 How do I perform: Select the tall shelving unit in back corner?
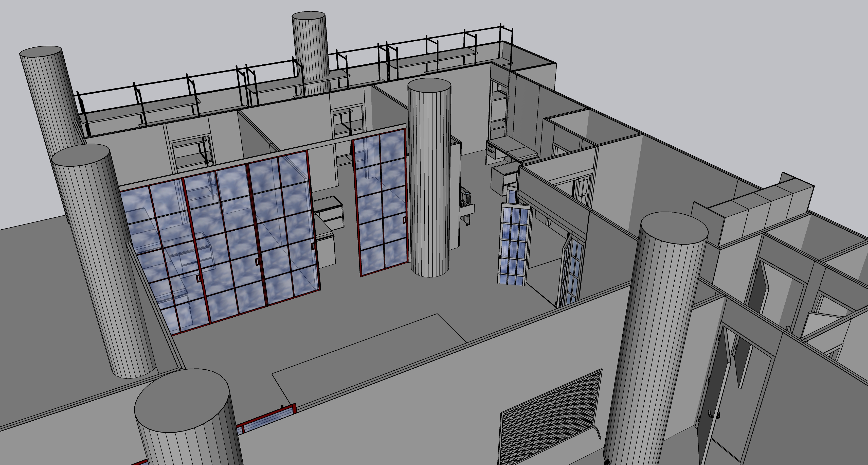pyautogui.click(x=498, y=110)
